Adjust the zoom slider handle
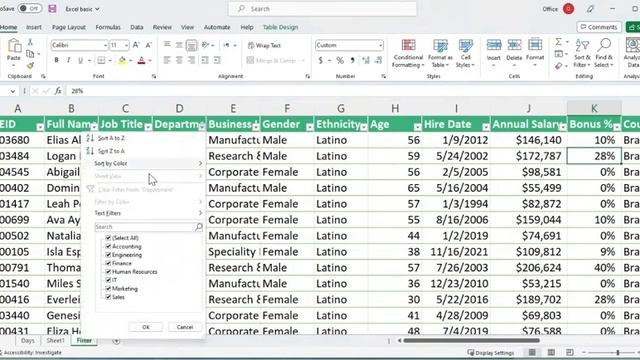This screenshot has width=640, height=360. pyautogui.click(x=618, y=353)
